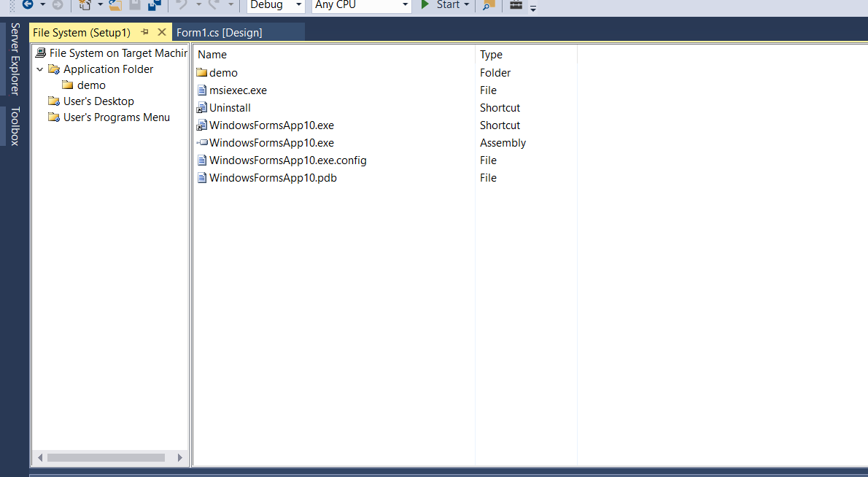Click the Navigate Backward arrow icon
Screen dimensions: 868x477
tap(28, 4)
